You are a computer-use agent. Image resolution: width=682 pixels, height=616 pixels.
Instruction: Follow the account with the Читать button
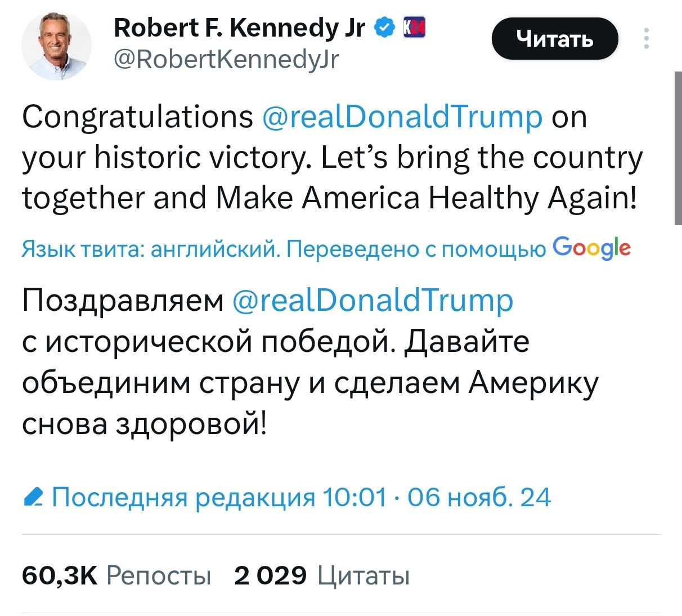(555, 39)
